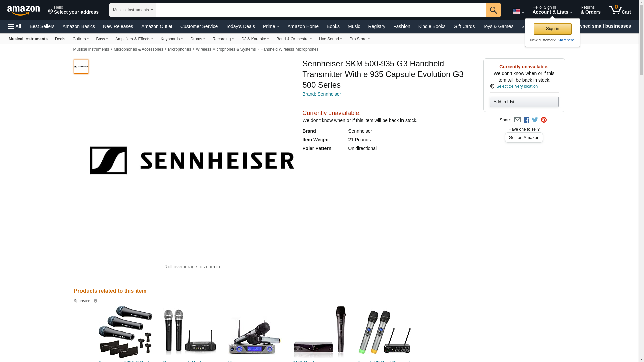The width and height of the screenshot is (644, 362).
Task: Open Today's Deals in navigation
Action: point(240,26)
